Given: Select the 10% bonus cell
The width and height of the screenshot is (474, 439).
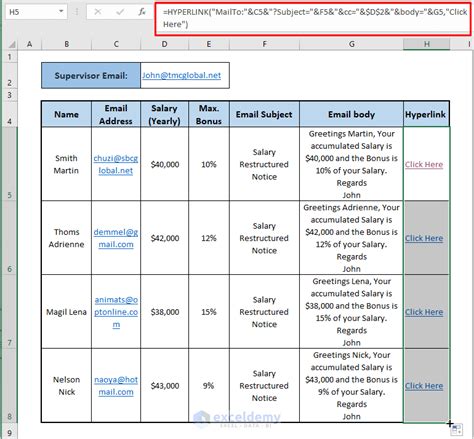Looking at the screenshot, I should coord(209,164).
